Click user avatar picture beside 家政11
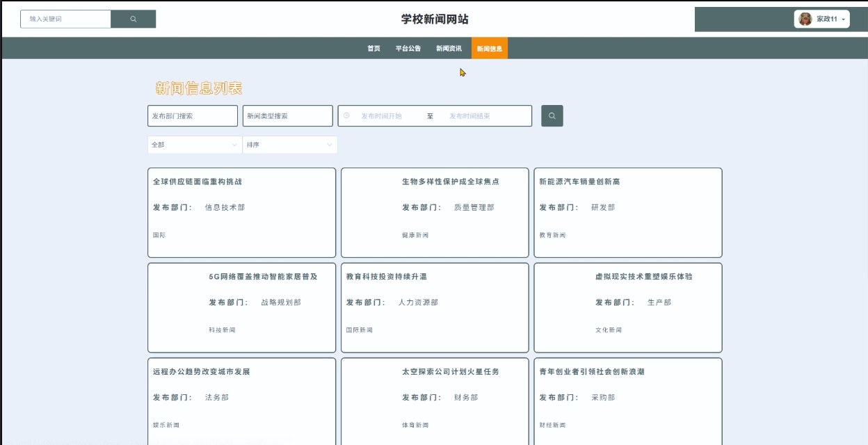The height and width of the screenshot is (445, 868). (805, 19)
